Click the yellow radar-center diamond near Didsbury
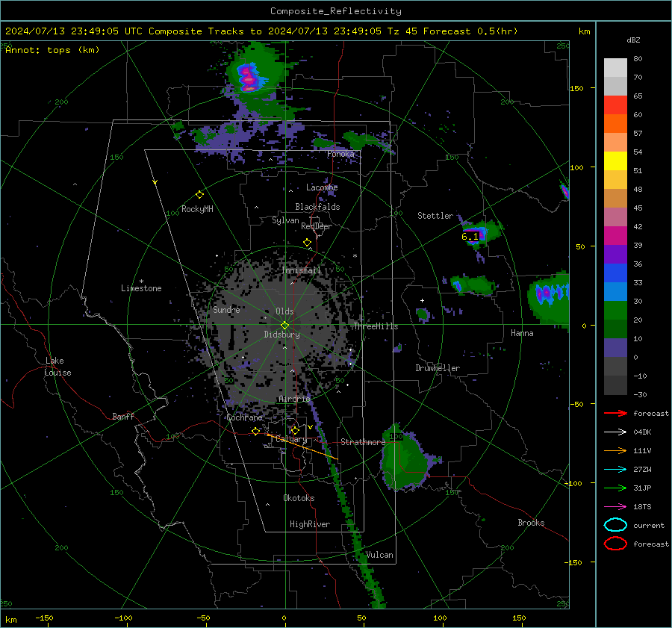 284,326
